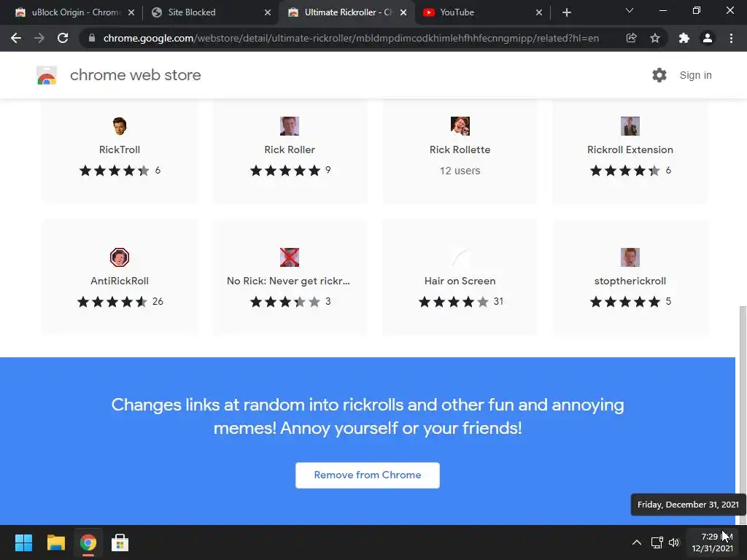Open Microsoft Store from taskbar
The width and height of the screenshot is (747, 560).
click(x=120, y=542)
